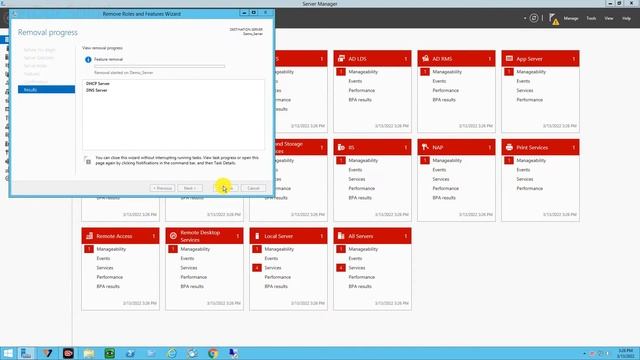Viewport: 640px width, 360px height.
Task: Open Events in the AD LDS tile
Action: tap(355, 81)
